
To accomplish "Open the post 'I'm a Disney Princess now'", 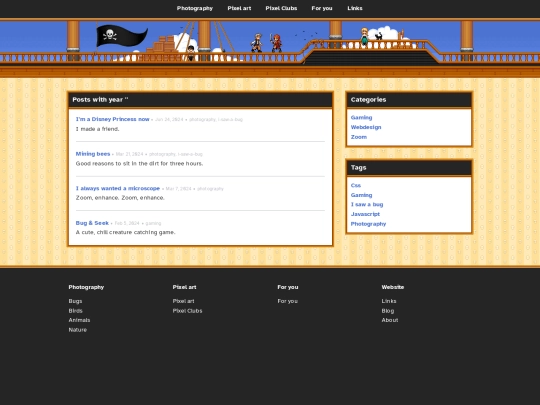I will [x=113, y=119].
